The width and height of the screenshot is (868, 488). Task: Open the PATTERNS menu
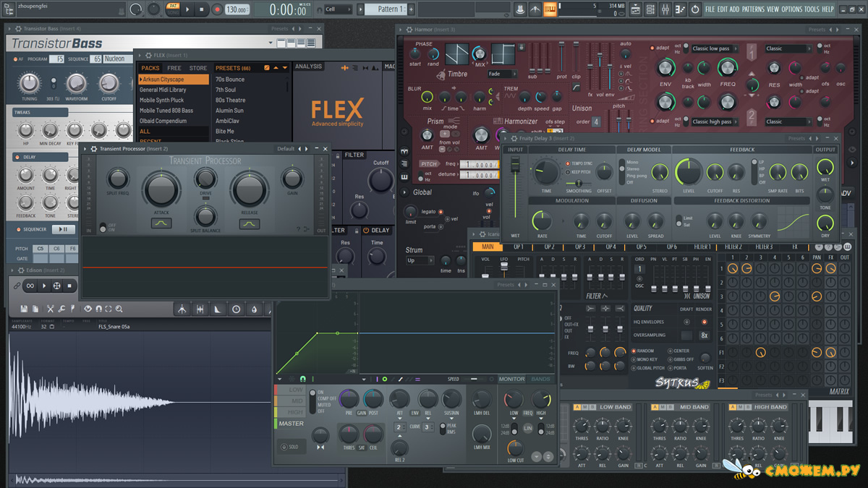(x=753, y=9)
